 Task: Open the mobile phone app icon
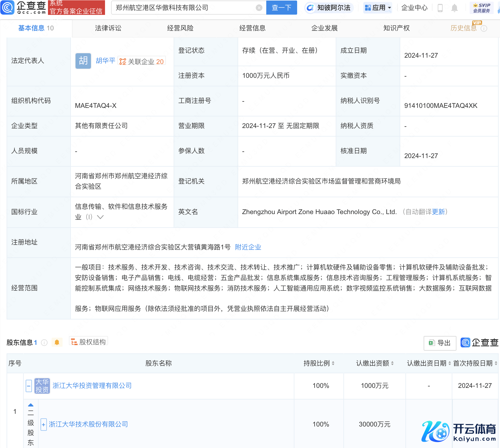point(440,8)
